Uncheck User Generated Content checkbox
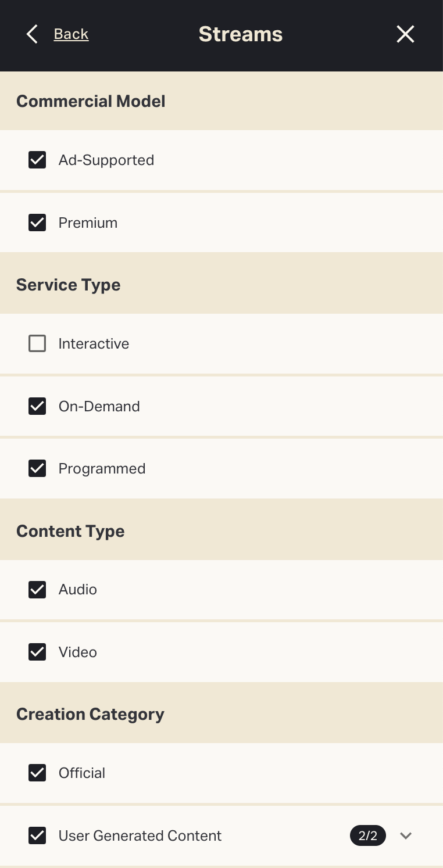Viewport: 443px width, 868px height. tap(37, 835)
